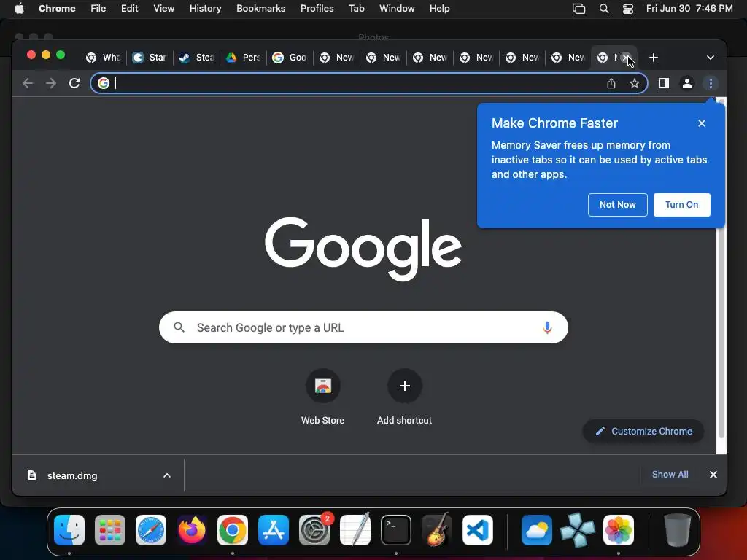Open GarageBand from the Dock

[x=437, y=529]
